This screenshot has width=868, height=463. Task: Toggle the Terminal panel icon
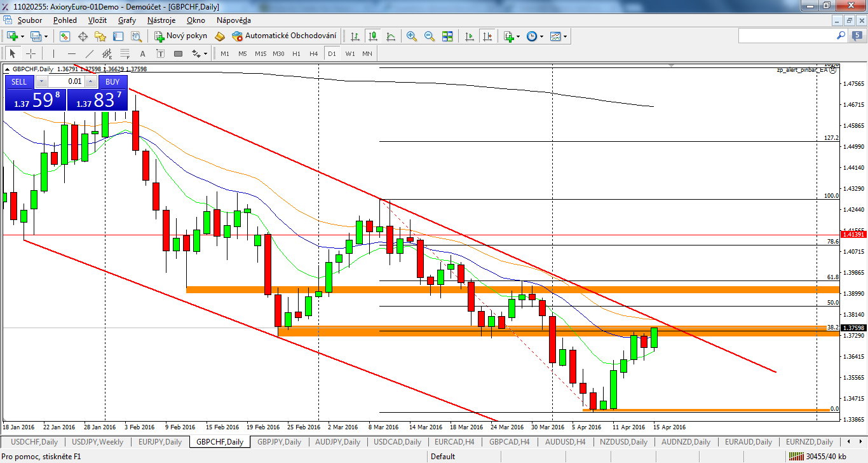pos(118,36)
